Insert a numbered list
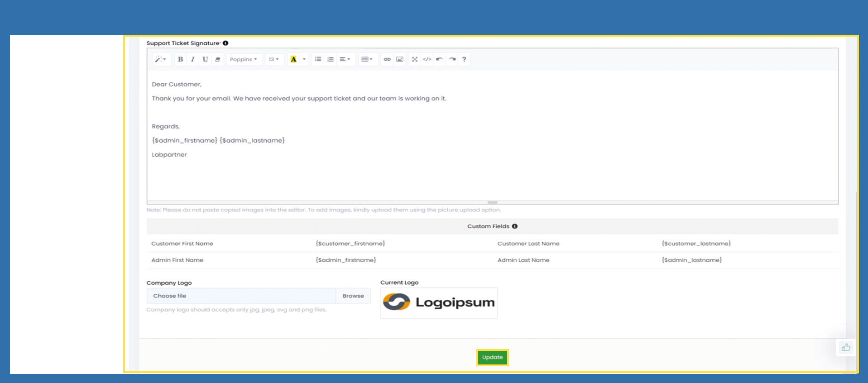The image size is (868, 383). [331, 59]
